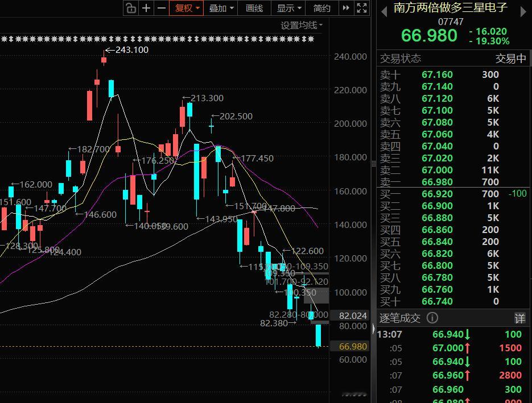Select the 买九 bid price 66.760
532x403 pixels.
click(x=437, y=289)
